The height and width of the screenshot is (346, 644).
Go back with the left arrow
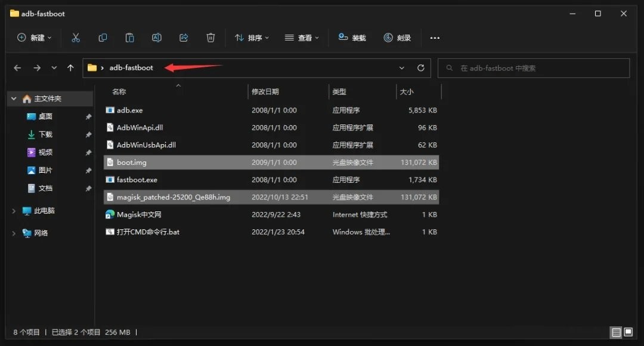17,68
